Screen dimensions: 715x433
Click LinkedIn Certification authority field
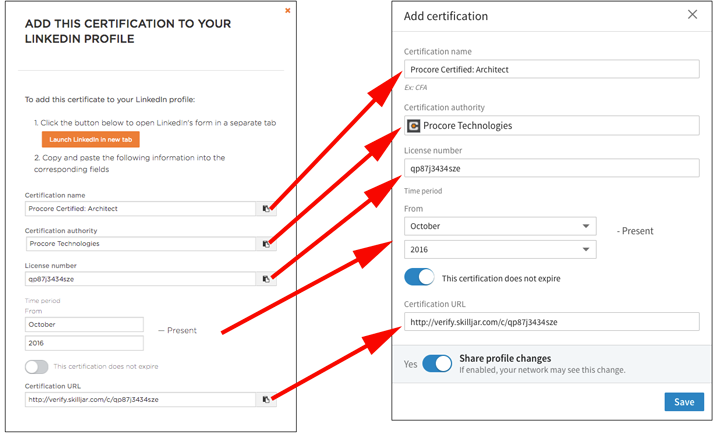(x=558, y=126)
